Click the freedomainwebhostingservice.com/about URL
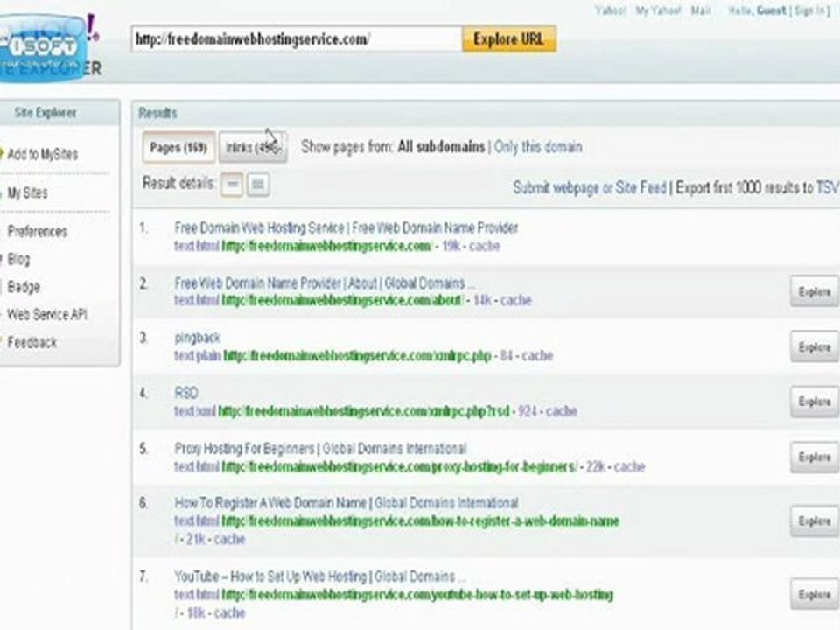840x630 pixels. click(342, 300)
